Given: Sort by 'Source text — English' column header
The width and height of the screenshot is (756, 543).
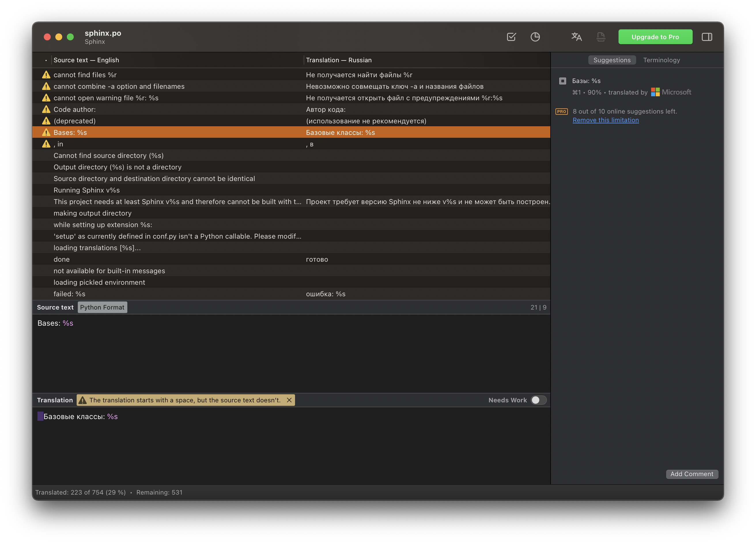Looking at the screenshot, I should point(86,60).
